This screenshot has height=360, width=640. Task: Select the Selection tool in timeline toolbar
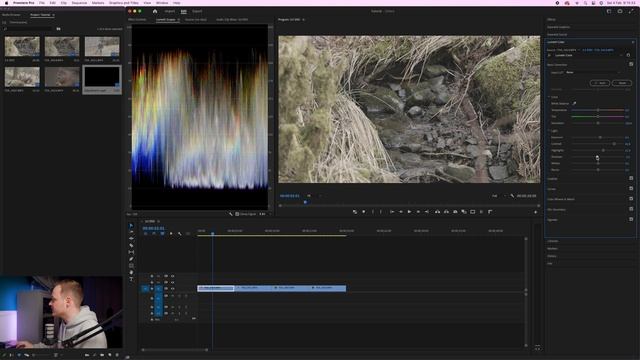tap(131, 225)
